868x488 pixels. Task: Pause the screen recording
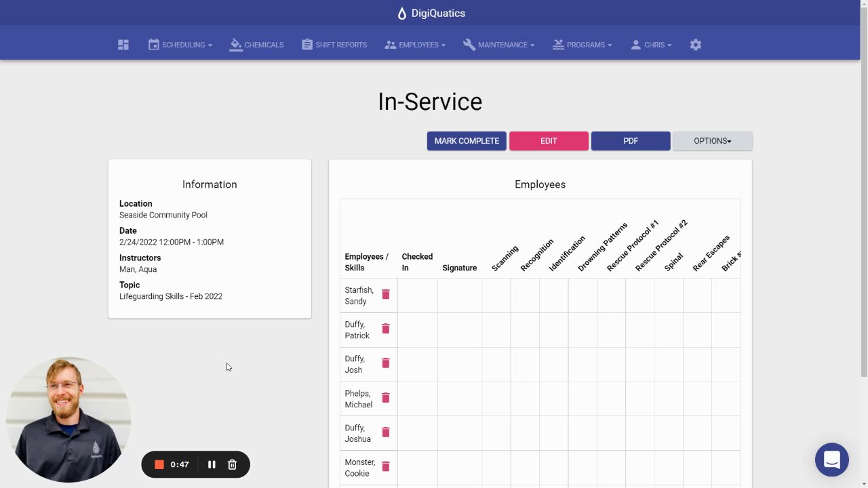coord(212,464)
